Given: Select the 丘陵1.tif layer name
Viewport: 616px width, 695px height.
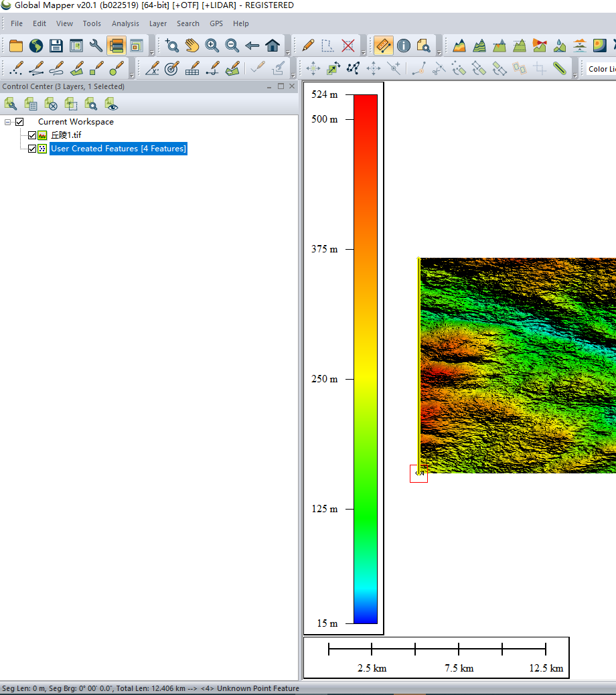Looking at the screenshot, I should [66, 135].
